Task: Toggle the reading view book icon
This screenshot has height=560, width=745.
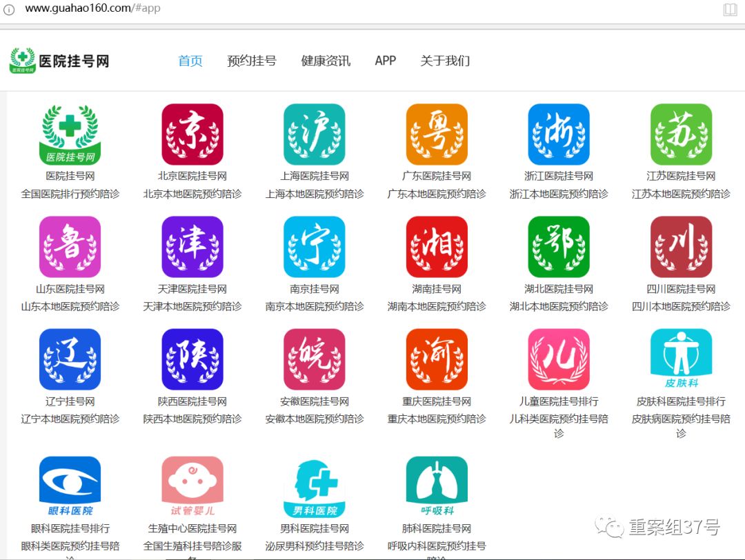Action: click(730, 9)
